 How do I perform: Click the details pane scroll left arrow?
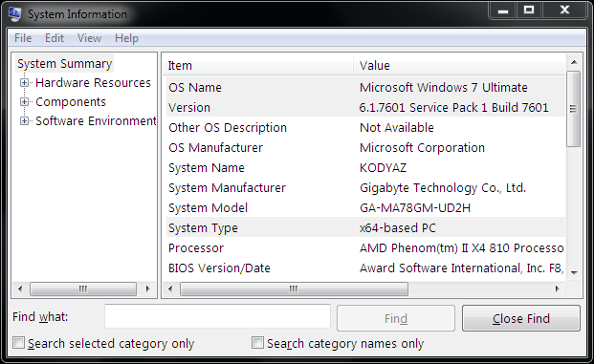(170, 289)
